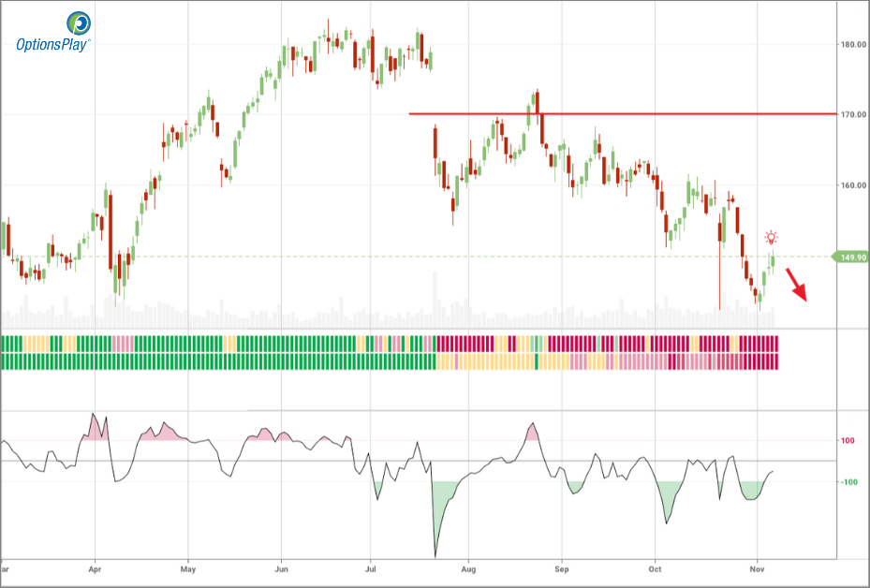The image size is (870, 588).
Task: Click the red lightbulb signal icon
Action: pyautogui.click(x=771, y=238)
